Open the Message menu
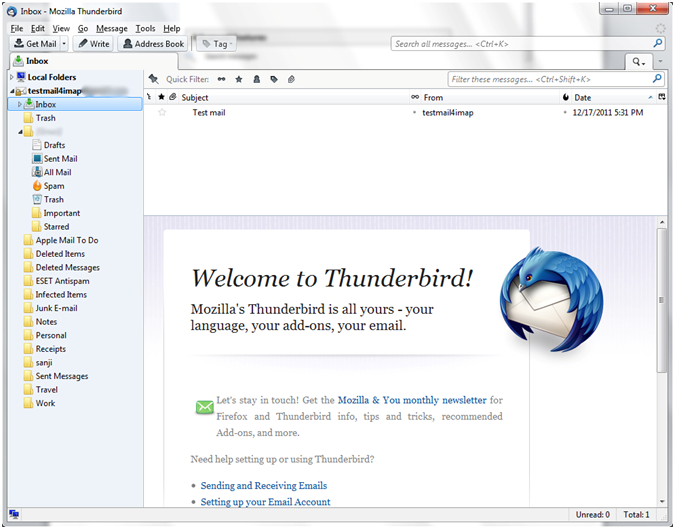The height and width of the screenshot is (529, 675). 112,28
